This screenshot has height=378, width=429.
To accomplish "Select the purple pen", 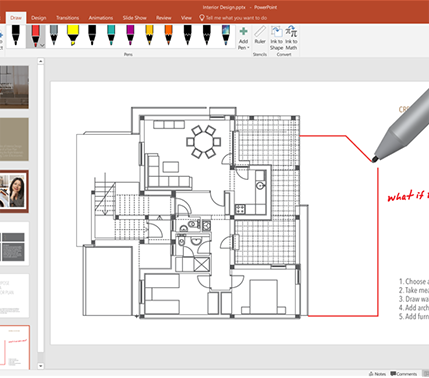I will (130, 35).
